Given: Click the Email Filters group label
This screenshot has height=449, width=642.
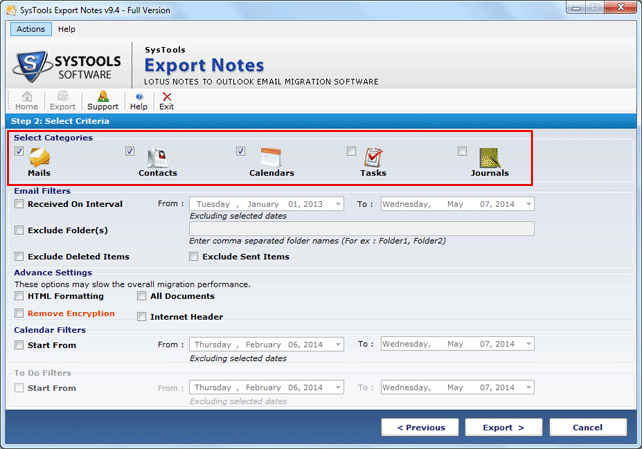Looking at the screenshot, I should tap(42, 191).
